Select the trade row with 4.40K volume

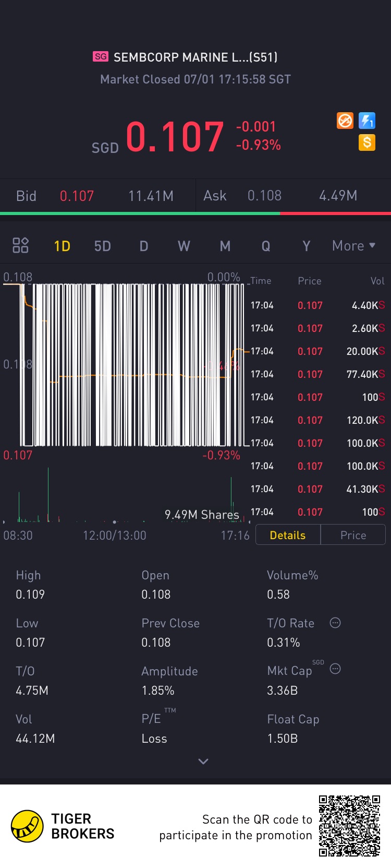(317, 305)
